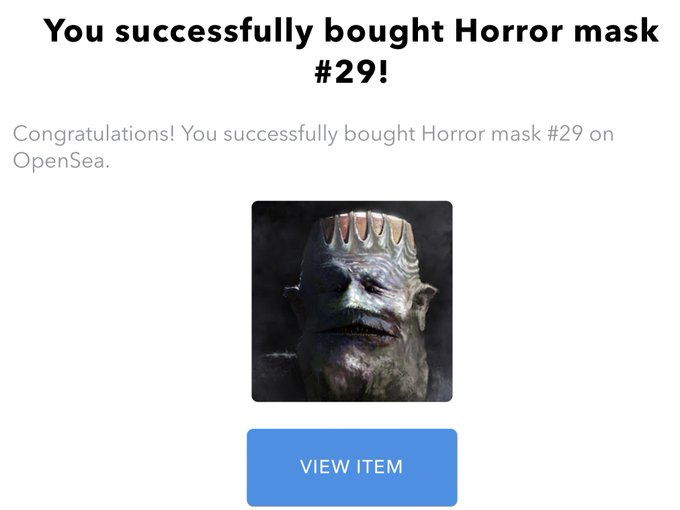This screenshot has height=510, width=680.
Task: Click the word "OpenSea." in the gray message
Action: (61, 161)
